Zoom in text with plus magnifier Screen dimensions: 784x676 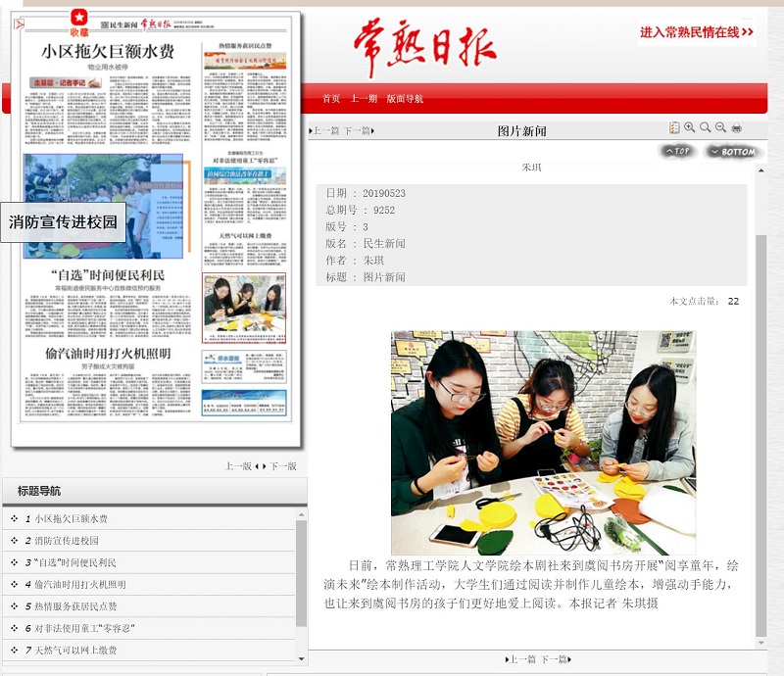tap(690, 127)
